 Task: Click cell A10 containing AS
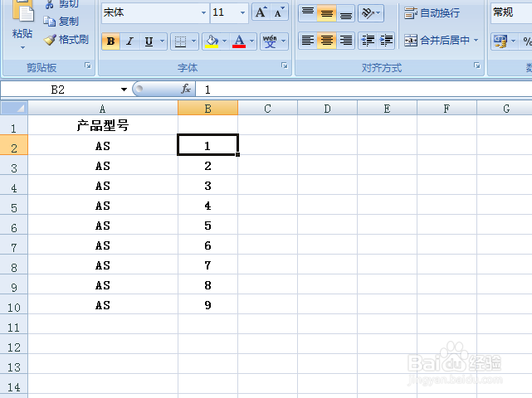pyautogui.click(x=103, y=304)
